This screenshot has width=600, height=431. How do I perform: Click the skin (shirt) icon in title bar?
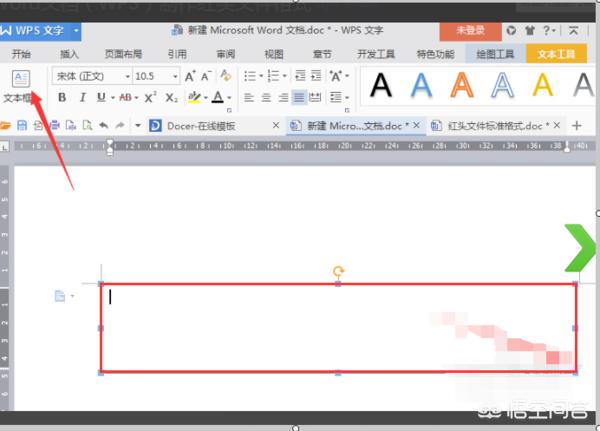(530, 31)
